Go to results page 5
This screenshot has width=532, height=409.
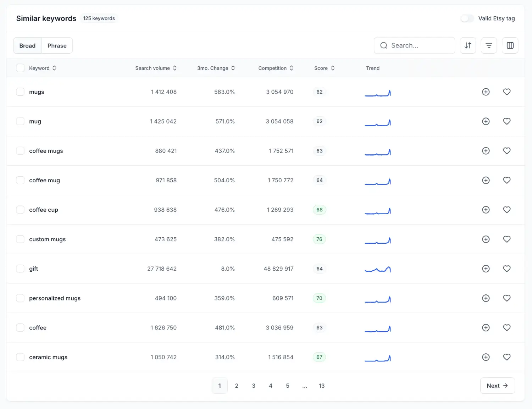288,386
